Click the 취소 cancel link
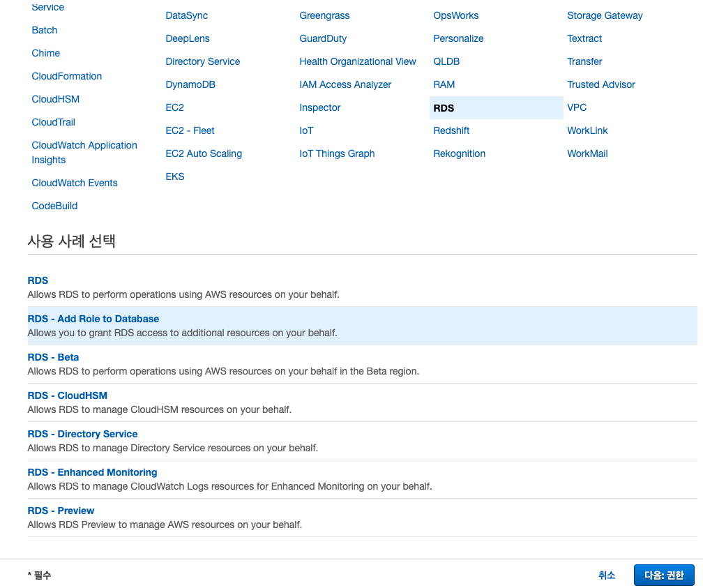The height and width of the screenshot is (588, 703). [606, 575]
